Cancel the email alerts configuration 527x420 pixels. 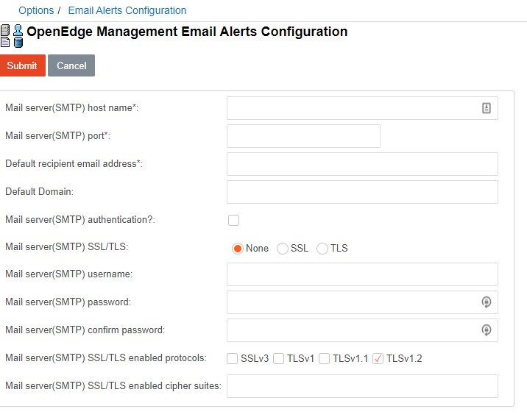coord(71,65)
